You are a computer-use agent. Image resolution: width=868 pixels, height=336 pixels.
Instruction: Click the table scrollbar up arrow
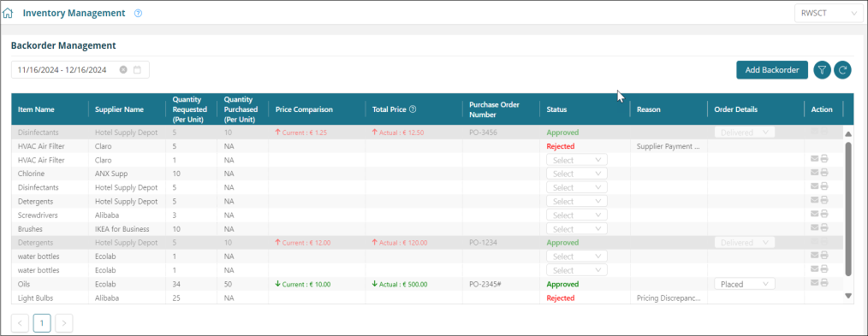(848, 133)
